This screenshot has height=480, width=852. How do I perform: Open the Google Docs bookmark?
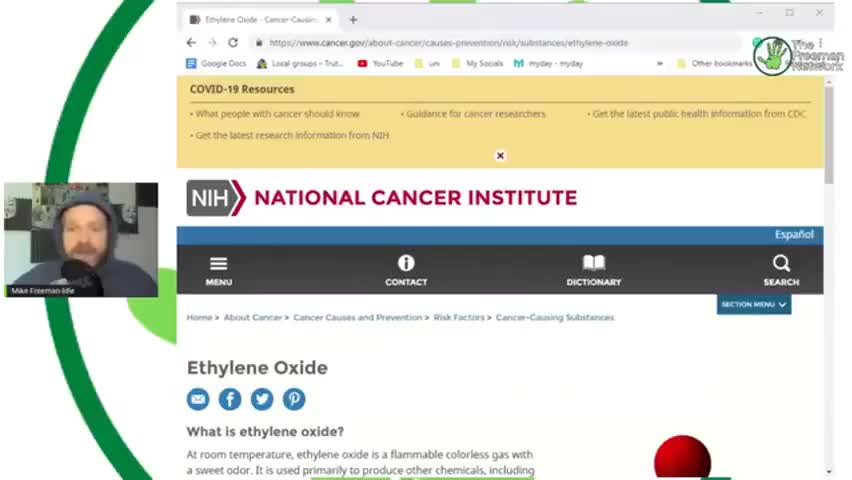click(216, 64)
